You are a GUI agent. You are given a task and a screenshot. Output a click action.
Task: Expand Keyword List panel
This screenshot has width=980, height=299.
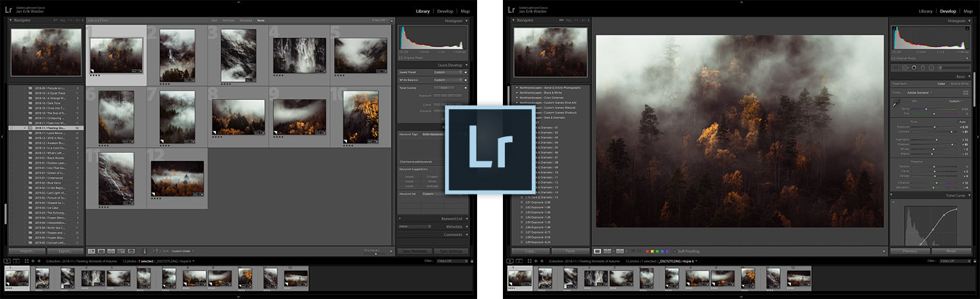coord(467,218)
